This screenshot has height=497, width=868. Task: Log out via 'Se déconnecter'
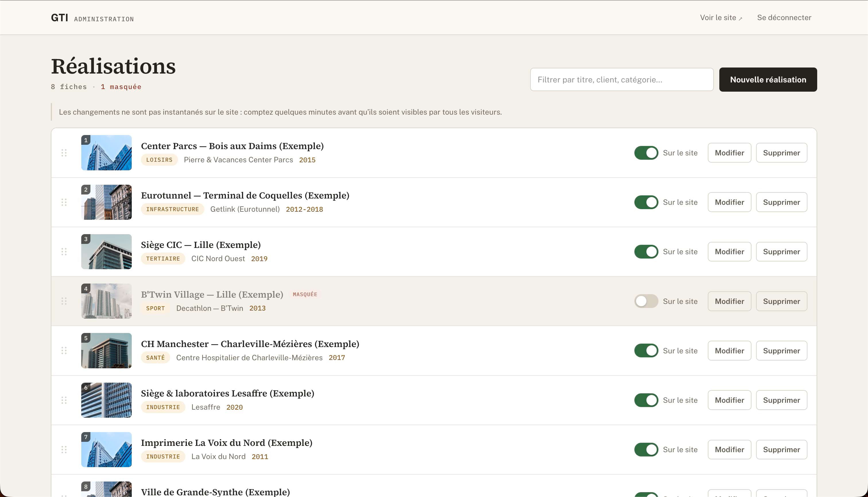pos(784,18)
